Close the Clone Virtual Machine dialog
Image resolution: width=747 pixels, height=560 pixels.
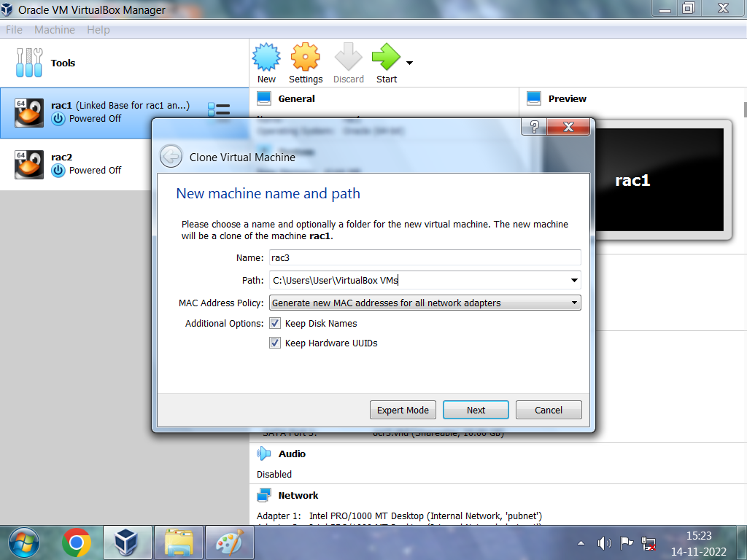[568, 127]
